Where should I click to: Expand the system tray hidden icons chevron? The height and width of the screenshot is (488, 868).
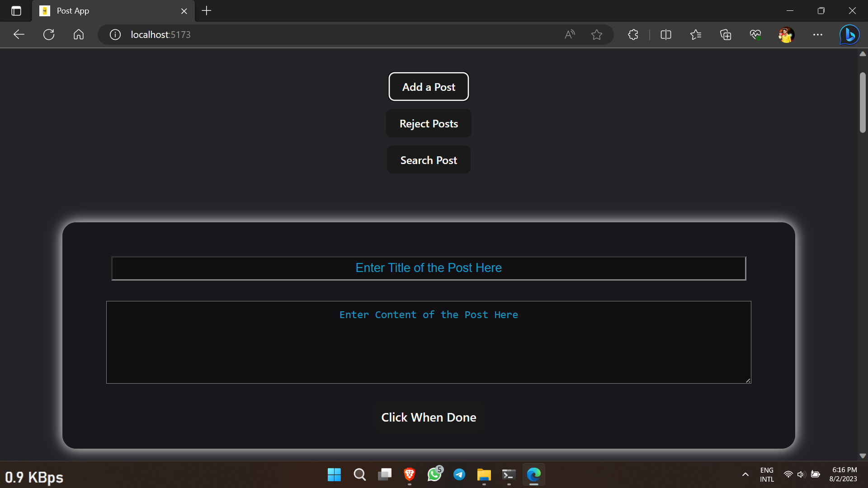click(745, 474)
